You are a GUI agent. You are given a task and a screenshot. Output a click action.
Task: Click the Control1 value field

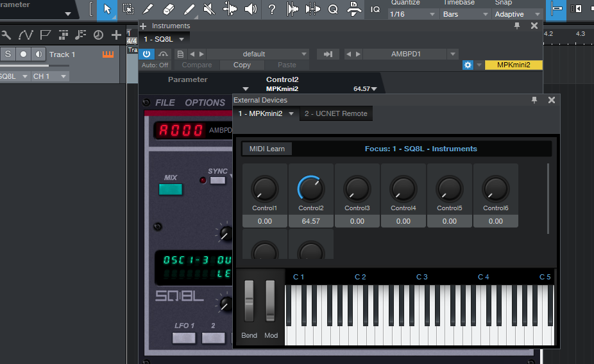(x=265, y=221)
